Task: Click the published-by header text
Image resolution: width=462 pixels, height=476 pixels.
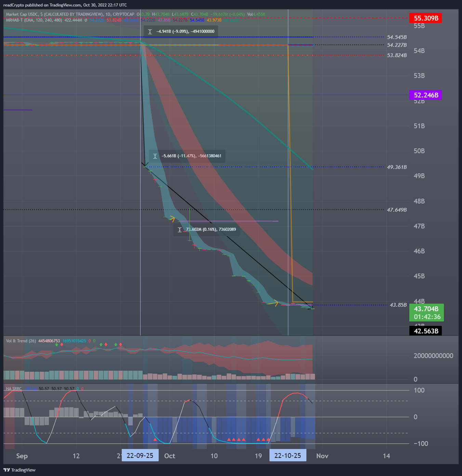Action: [65, 5]
